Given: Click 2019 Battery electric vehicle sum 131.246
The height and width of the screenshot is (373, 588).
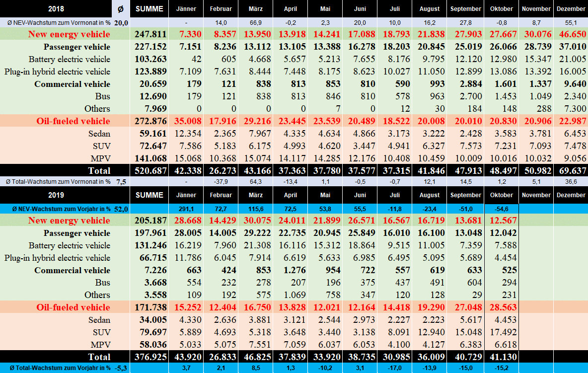Looking at the screenshot, I should tap(150, 245).
